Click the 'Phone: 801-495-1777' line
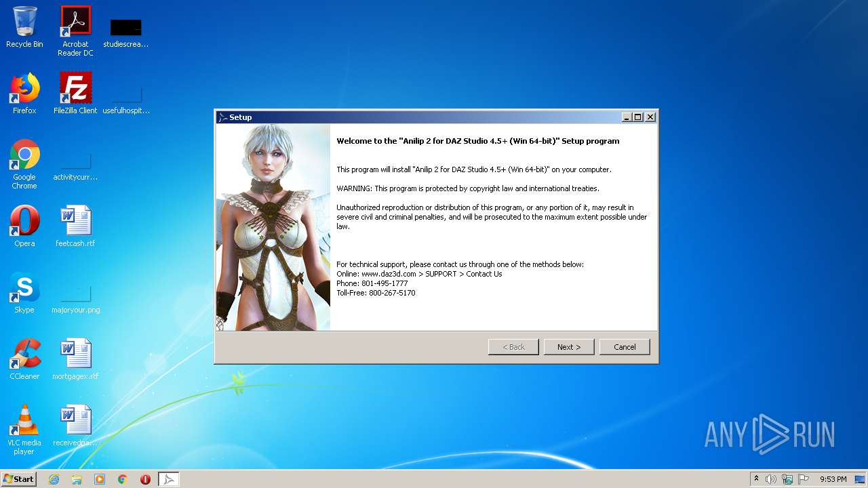 [372, 283]
